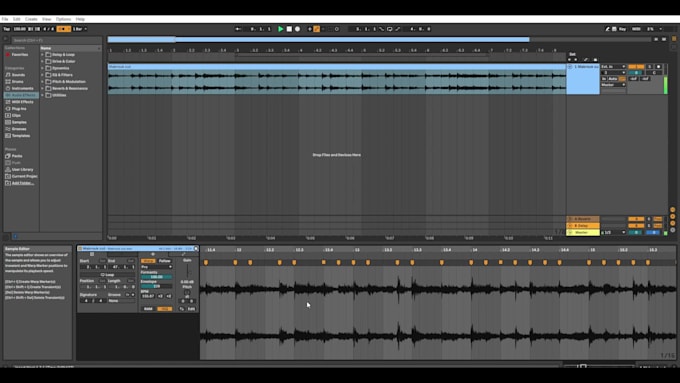Toggle the orange HiQ button
Image resolution: width=680 pixels, height=383 pixels.
[x=165, y=309]
